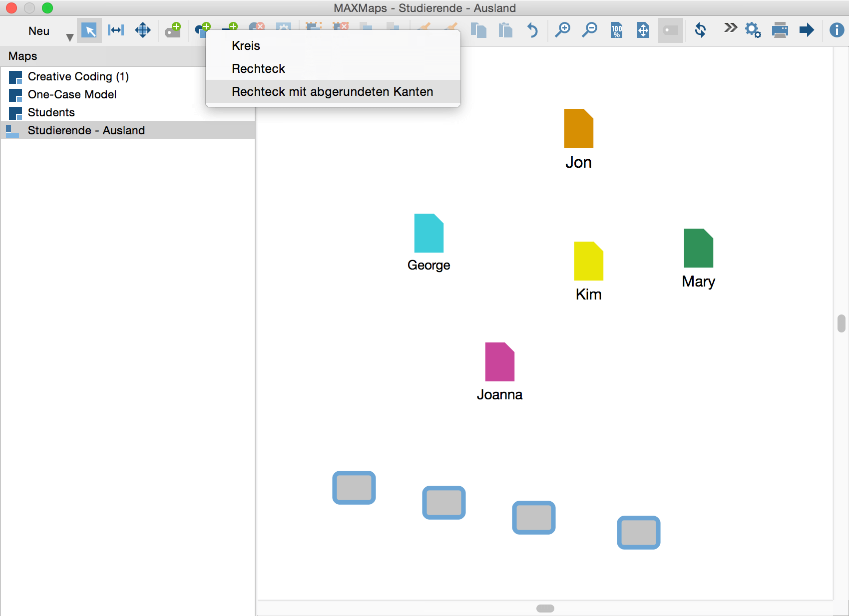Screen dimensions: 849x616
Task: Select George's cyan document icon
Action: (429, 233)
